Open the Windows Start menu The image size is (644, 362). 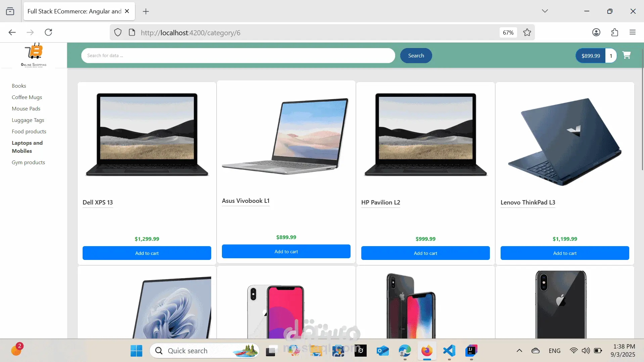(136, 351)
